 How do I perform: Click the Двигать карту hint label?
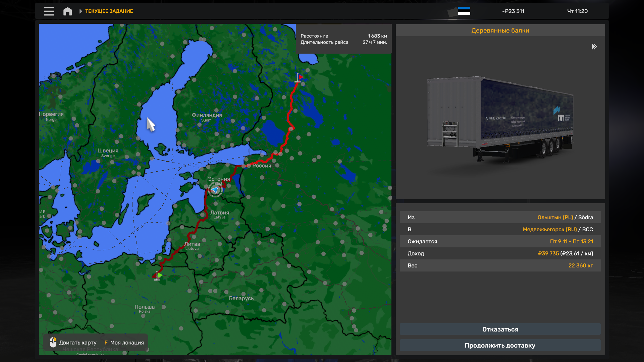point(78,343)
